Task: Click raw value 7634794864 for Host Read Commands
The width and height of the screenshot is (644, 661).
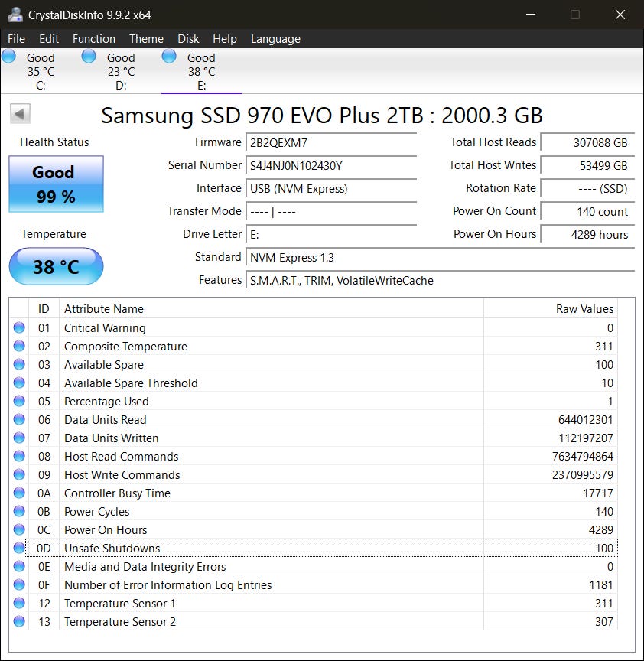Action: 583,457
